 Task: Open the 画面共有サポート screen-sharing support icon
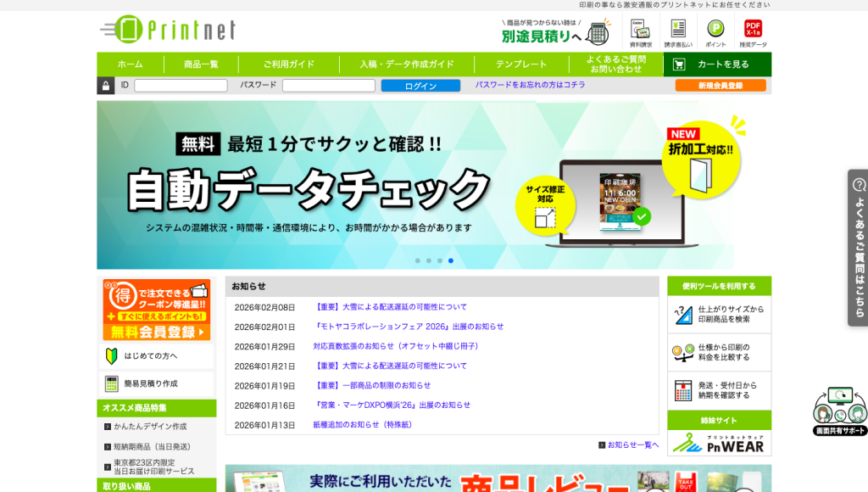(x=840, y=411)
